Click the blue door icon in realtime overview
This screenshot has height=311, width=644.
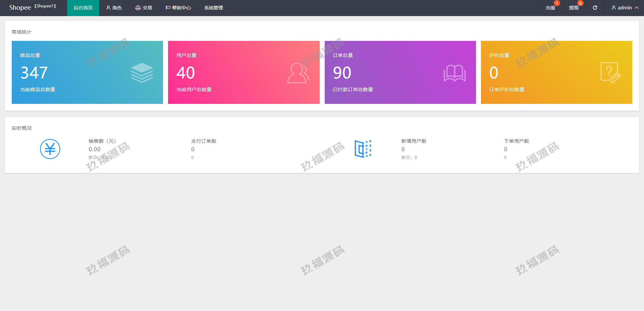coord(363,149)
